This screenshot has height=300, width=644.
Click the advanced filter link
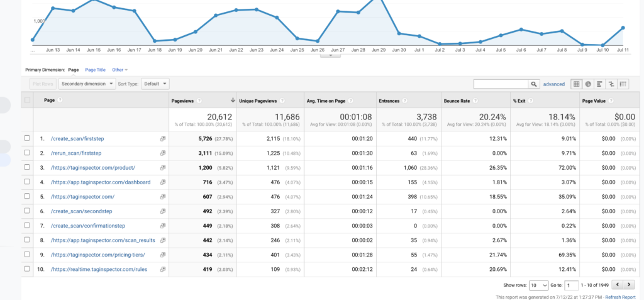point(554,84)
